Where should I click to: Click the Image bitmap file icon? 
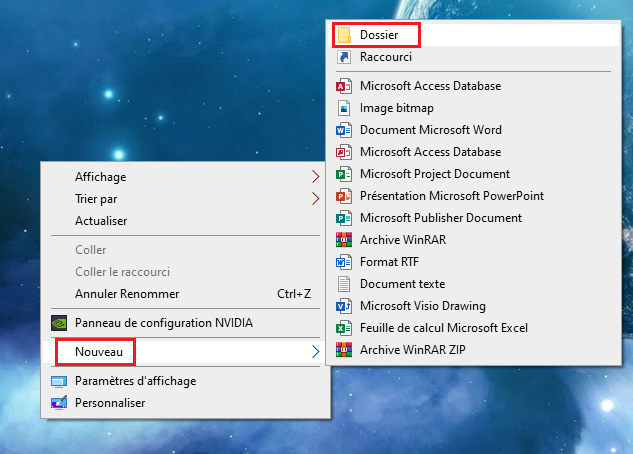pyautogui.click(x=344, y=108)
